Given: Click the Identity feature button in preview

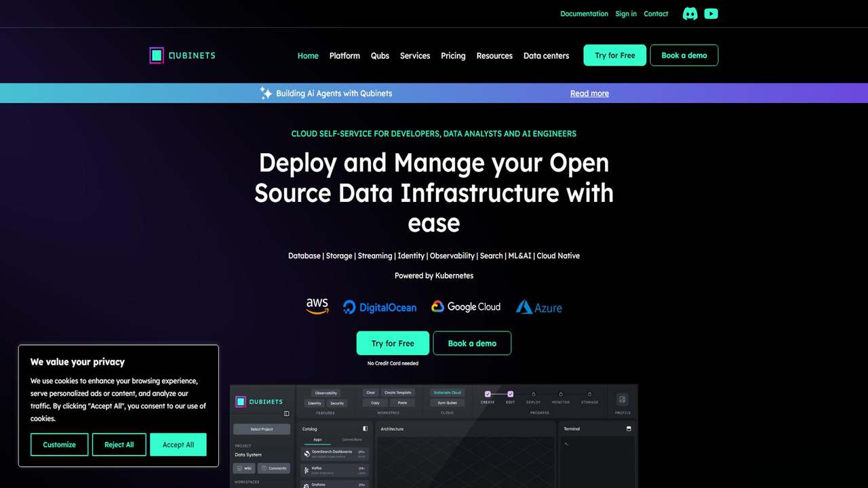Looking at the screenshot, I should pyautogui.click(x=315, y=403).
